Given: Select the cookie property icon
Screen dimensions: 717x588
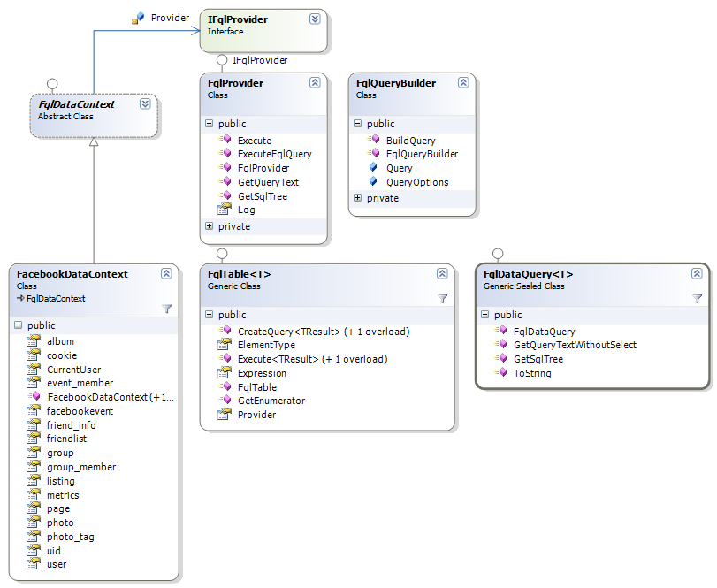Looking at the screenshot, I should pyautogui.click(x=34, y=355).
